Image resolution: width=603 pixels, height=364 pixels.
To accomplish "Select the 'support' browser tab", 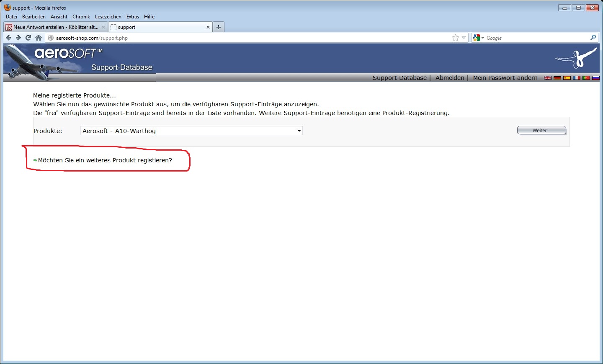I will click(x=160, y=27).
